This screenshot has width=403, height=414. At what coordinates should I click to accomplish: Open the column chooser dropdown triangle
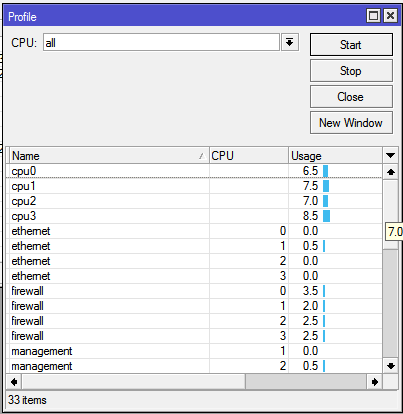coord(390,155)
